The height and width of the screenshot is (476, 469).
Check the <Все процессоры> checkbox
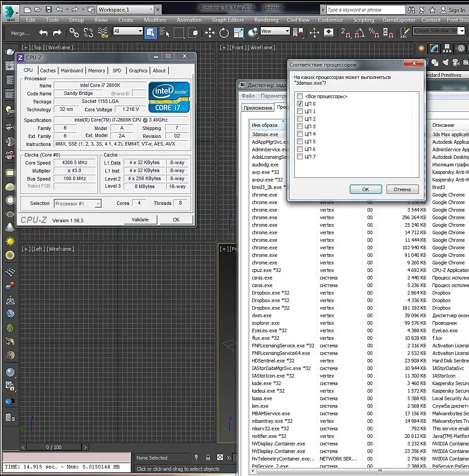click(300, 96)
